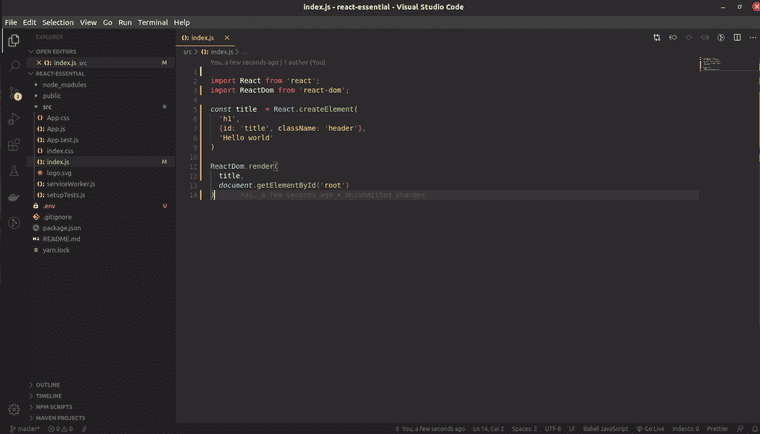
Task: Open the Search view in the activity bar
Action: click(x=14, y=66)
